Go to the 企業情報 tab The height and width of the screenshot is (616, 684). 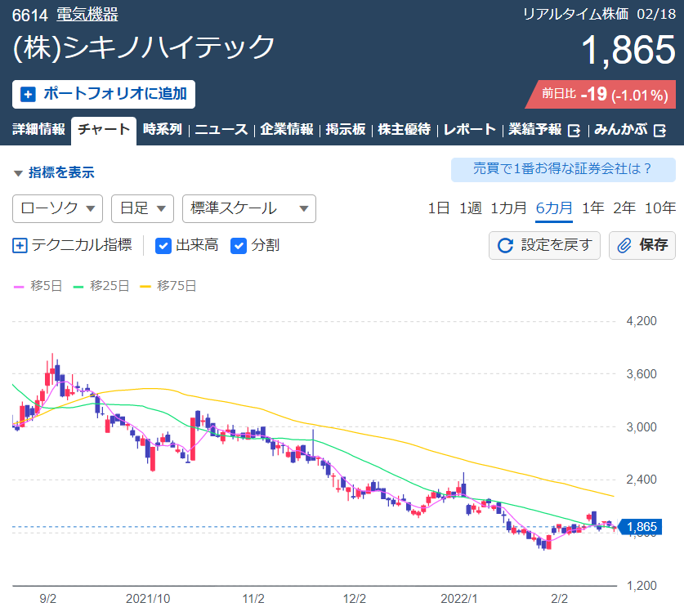pos(287,129)
